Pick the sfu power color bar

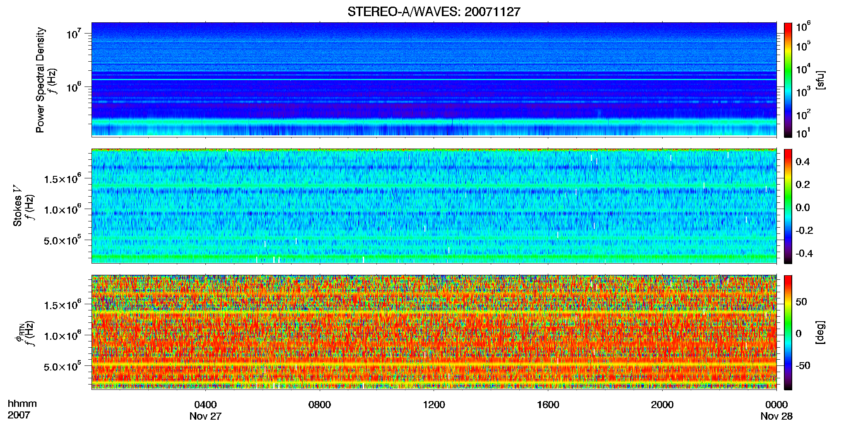pos(788,80)
